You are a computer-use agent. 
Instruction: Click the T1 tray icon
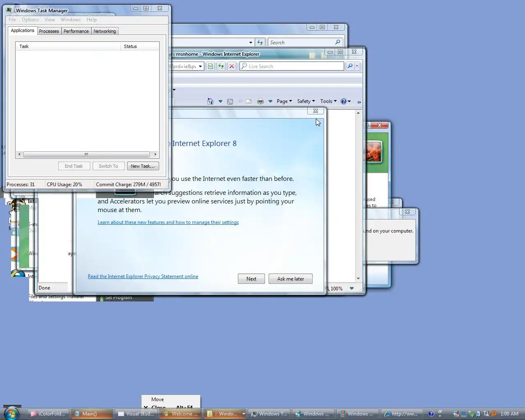[x=486, y=414]
